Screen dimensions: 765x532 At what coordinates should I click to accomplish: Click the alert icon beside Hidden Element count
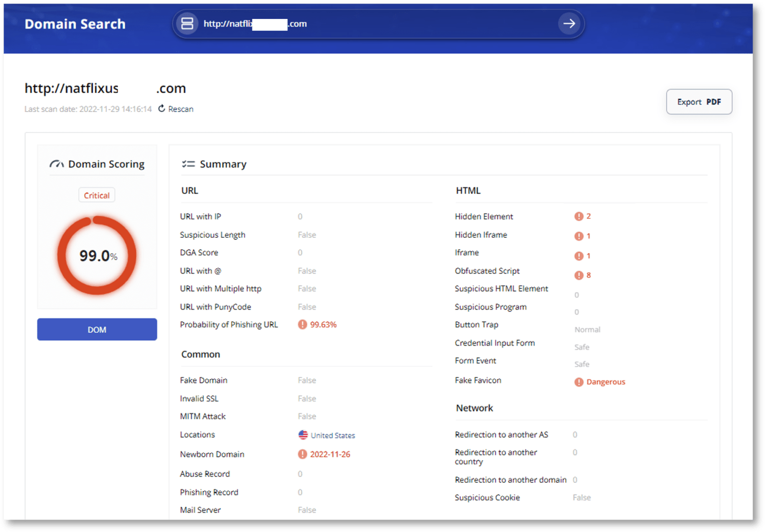[x=579, y=216]
